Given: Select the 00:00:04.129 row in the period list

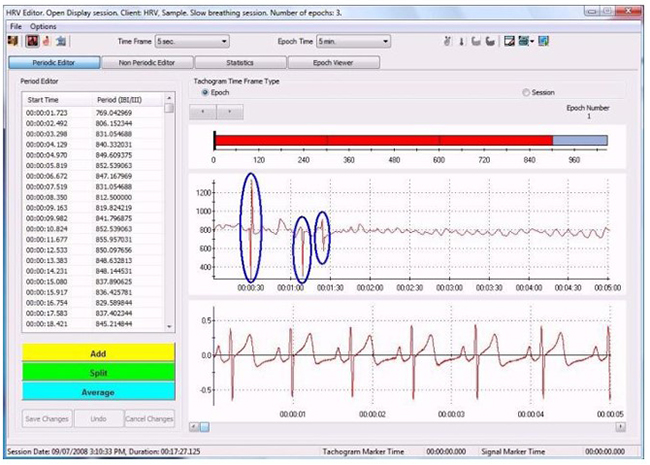Looking at the screenshot, I should click(95, 145).
